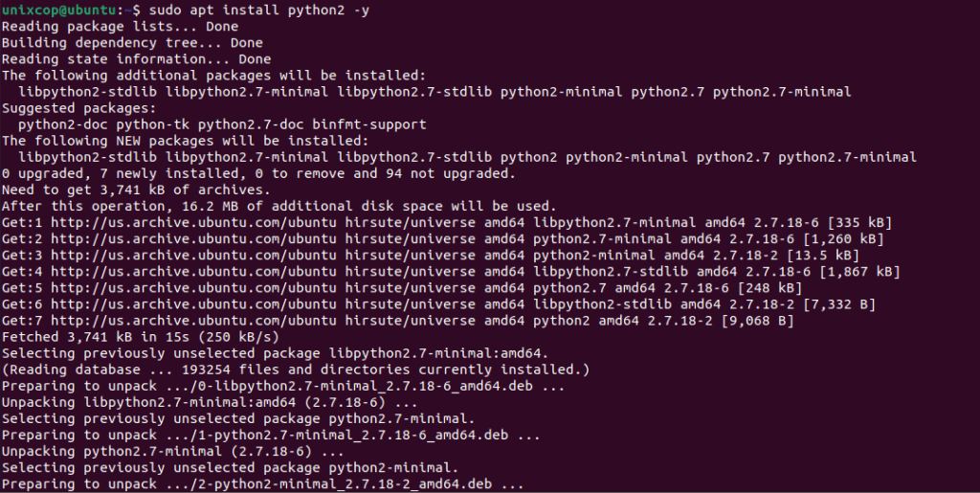Click the last line mentioning 2-python2-minimal_2.7.18-2_amd64.deb
This screenshot has width=980, height=493.
[262, 483]
